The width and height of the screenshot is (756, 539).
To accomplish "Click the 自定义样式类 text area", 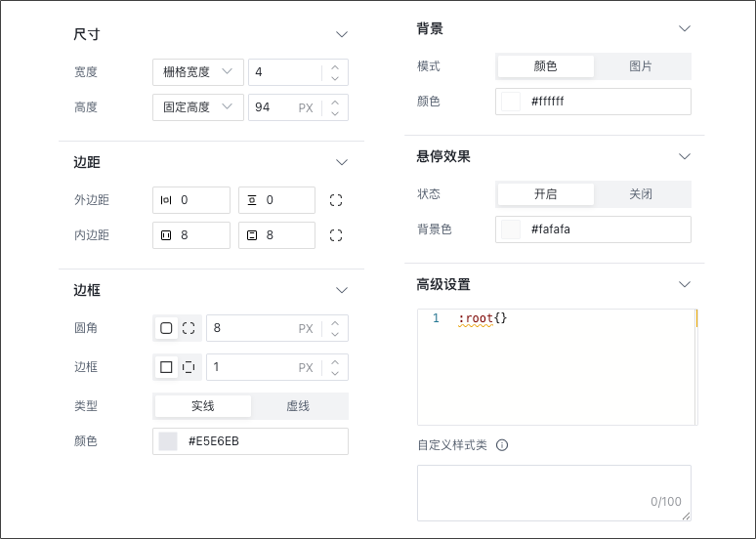I will [553, 492].
